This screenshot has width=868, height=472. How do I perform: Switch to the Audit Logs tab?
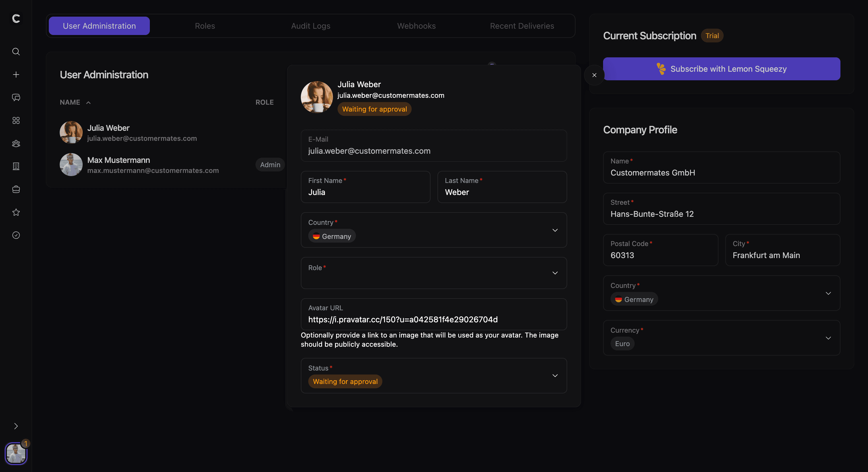tap(310, 26)
